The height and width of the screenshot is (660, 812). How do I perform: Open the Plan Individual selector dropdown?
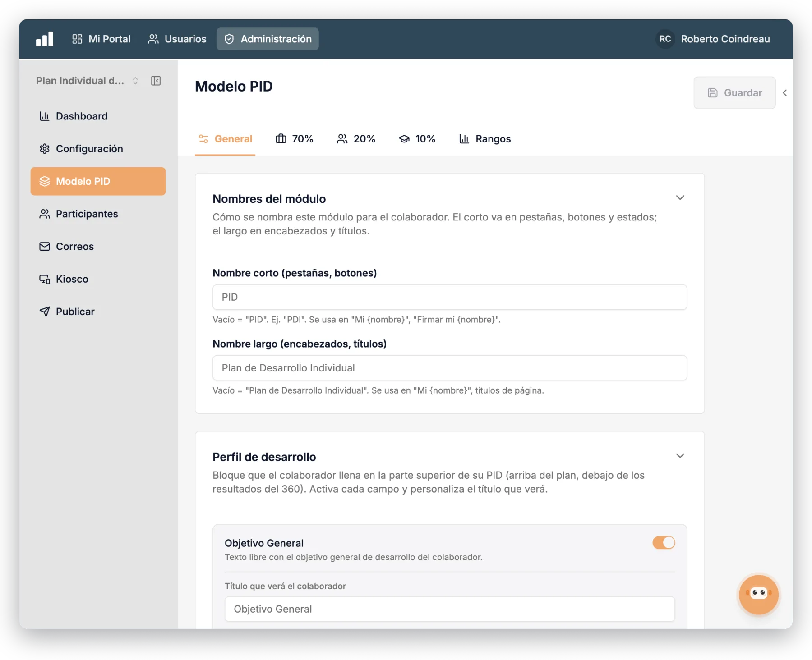[x=88, y=81]
